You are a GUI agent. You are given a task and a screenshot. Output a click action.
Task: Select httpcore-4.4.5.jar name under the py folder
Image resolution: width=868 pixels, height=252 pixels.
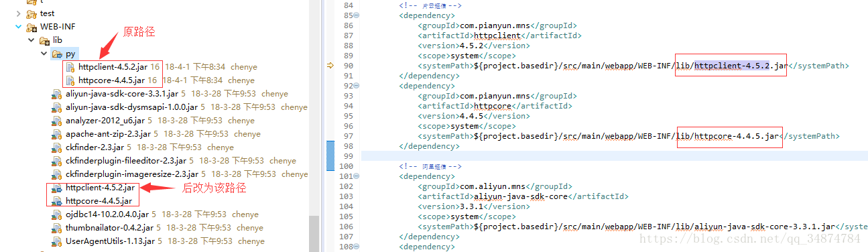[112, 80]
